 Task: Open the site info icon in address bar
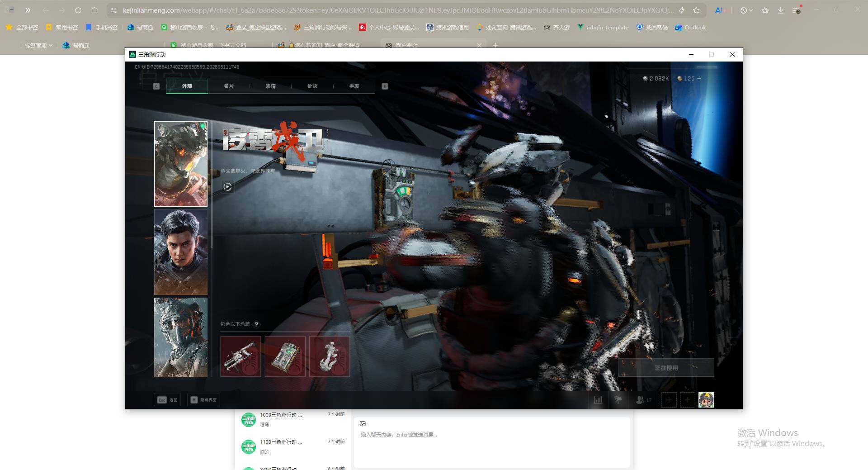pos(114,10)
